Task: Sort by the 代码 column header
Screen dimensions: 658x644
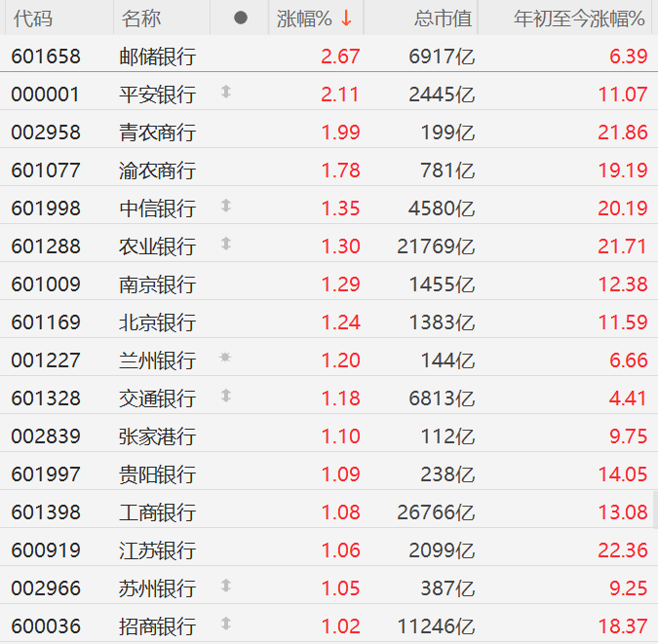Action: [x=33, y=19]
